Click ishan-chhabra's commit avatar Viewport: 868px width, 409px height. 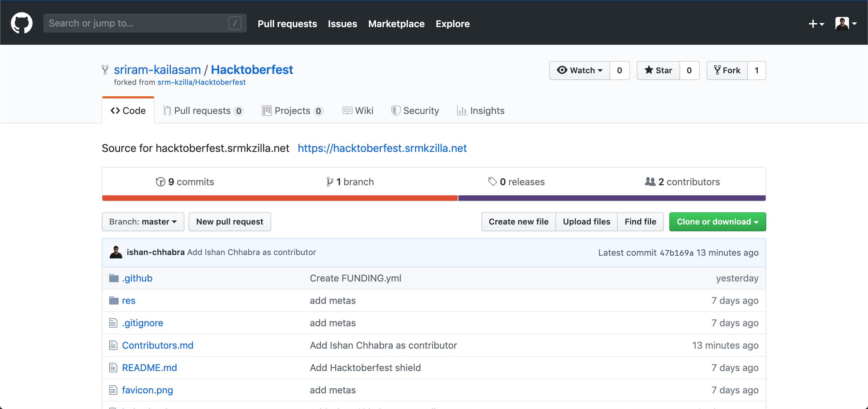coord(116,252)
